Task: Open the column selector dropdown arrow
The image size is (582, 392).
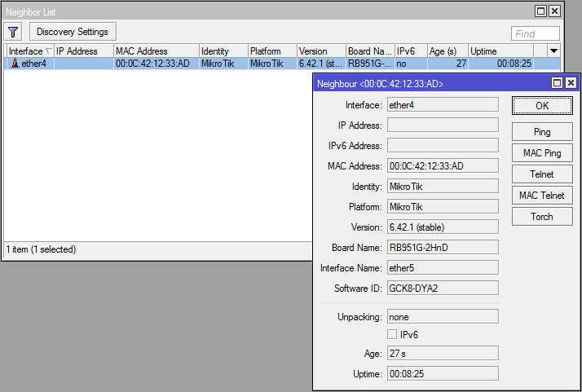Action: (x=553, y=51)
